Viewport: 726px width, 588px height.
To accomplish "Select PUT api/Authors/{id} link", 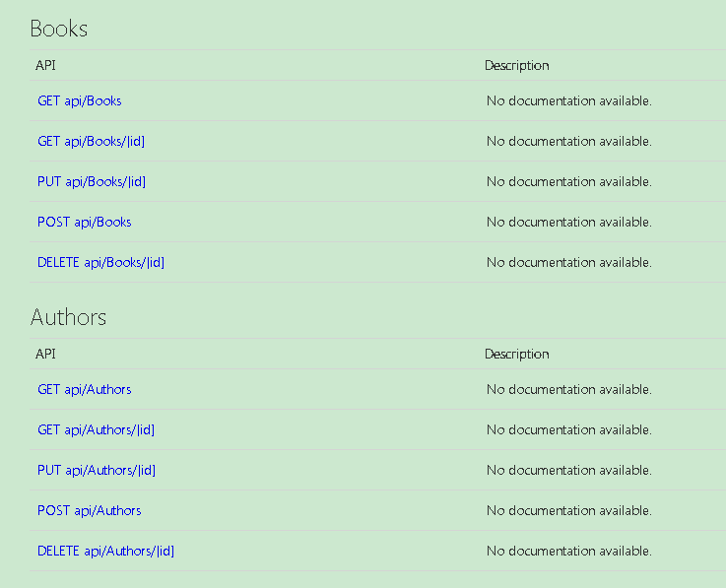I will 97,470.
